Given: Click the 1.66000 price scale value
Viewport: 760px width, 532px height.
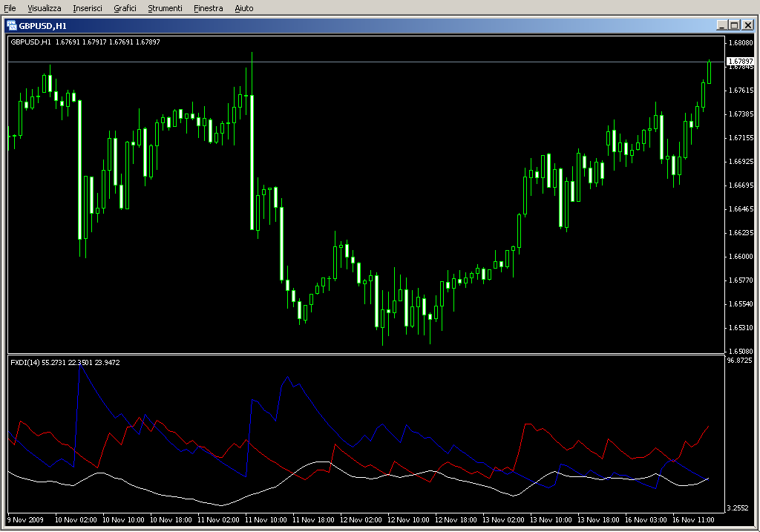Looking at the screenshot, I should click(x=741, y=256).
